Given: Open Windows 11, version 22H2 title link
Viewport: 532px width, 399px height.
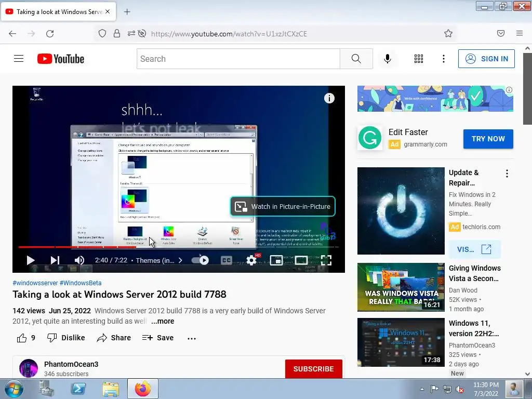Looking at the screenshot, I should click(474, 328).
